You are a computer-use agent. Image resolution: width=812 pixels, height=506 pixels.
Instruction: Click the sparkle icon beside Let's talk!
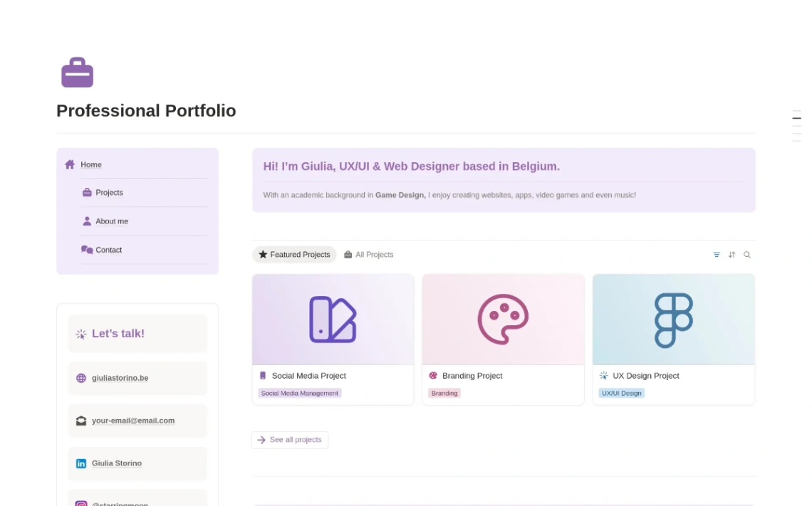tap(80, 334)
